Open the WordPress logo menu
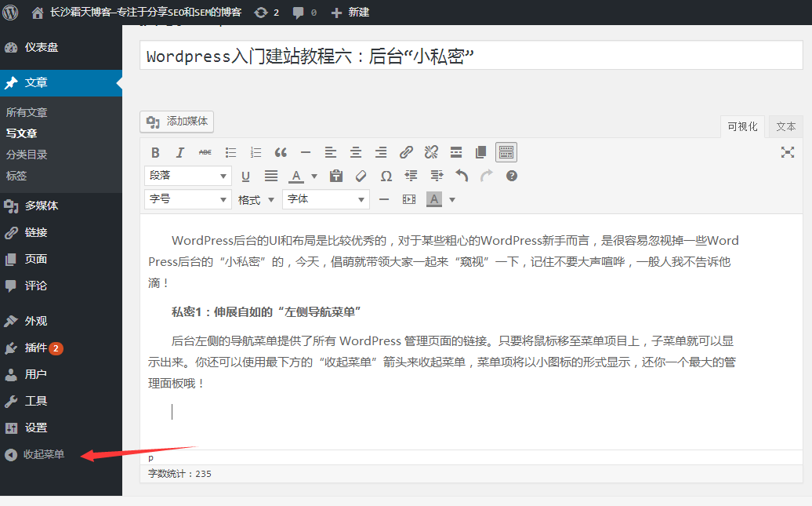Image resolution: width=812 pixels, height=506 pixels. [x=10, y=12]
